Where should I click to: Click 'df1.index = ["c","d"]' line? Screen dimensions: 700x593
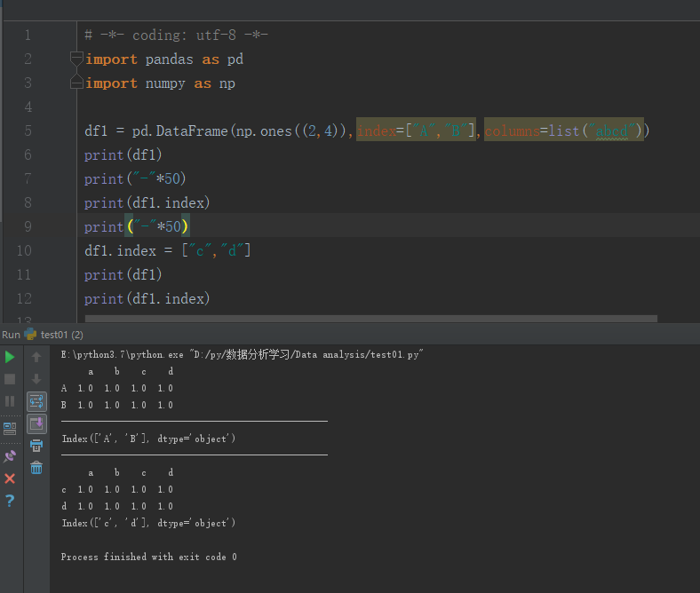point(168,250)
